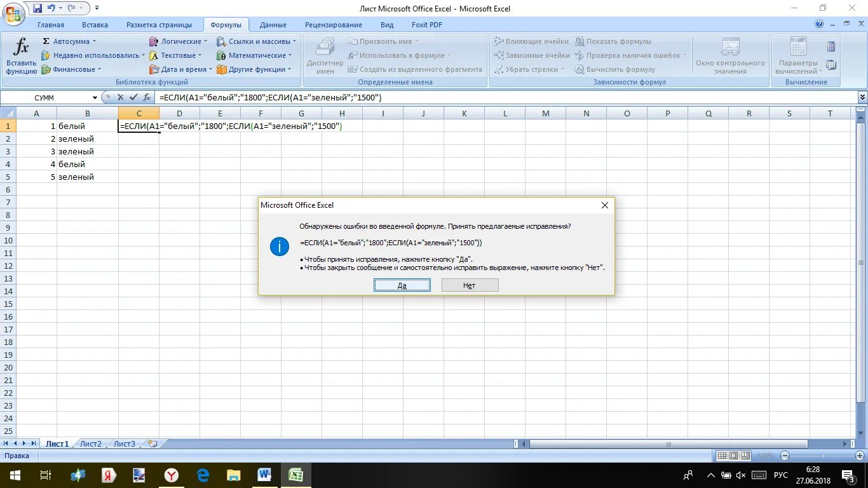This screenshot has height=488, width=868.
Task: Switch to sheet Лист2
Action: point(91,444)
